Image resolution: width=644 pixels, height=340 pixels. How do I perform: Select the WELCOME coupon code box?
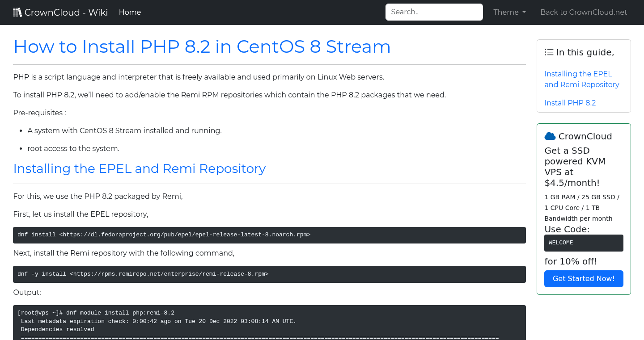click(584, 243)
